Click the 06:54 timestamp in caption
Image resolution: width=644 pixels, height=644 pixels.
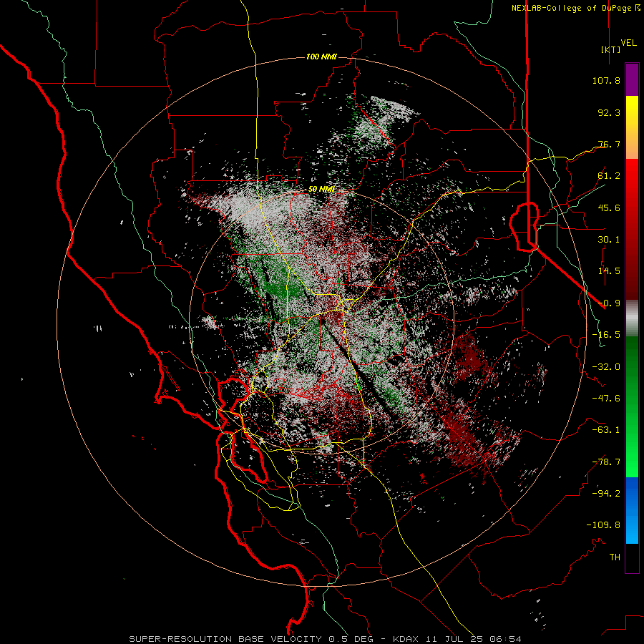coord(507,639)
